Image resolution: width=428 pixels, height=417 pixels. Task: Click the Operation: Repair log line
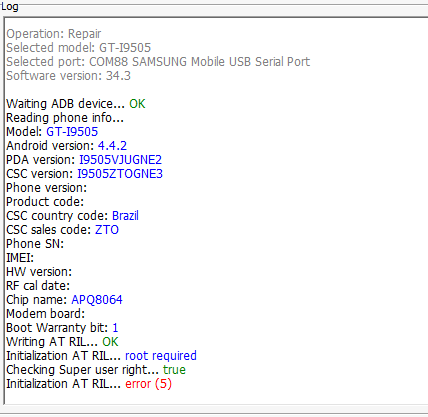coord(53,34)
